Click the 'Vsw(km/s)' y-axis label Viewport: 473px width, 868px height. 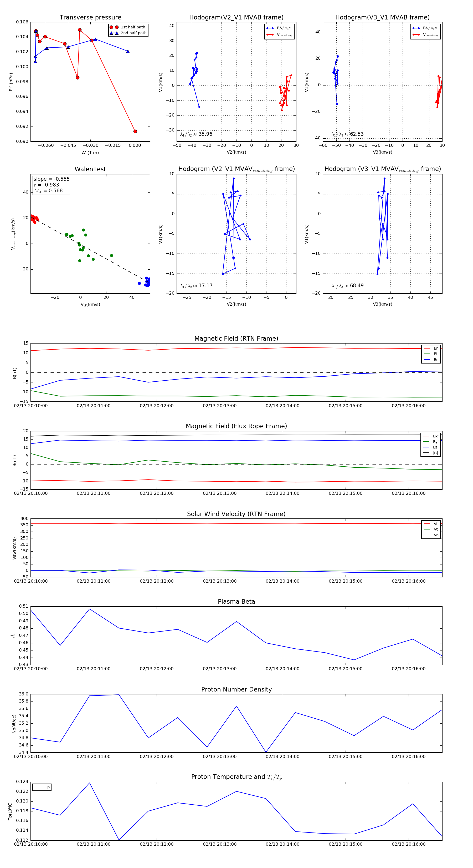click(14, 548)
